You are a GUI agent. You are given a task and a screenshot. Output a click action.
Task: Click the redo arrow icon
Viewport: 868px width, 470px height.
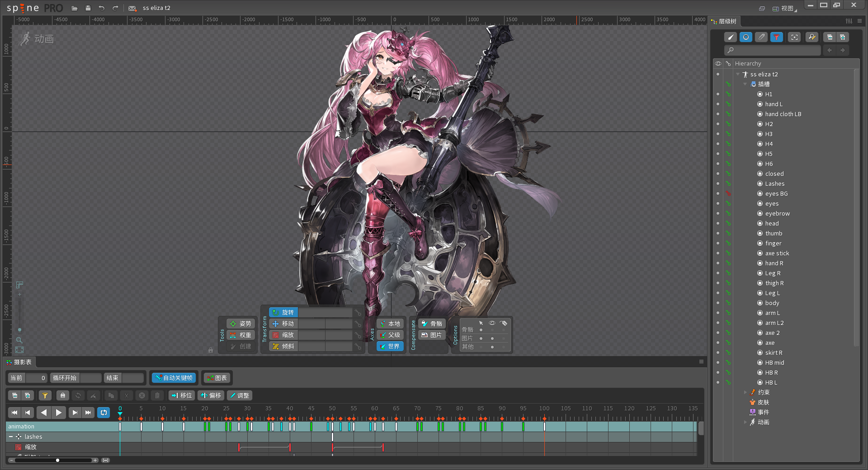[x=115, y=8]
